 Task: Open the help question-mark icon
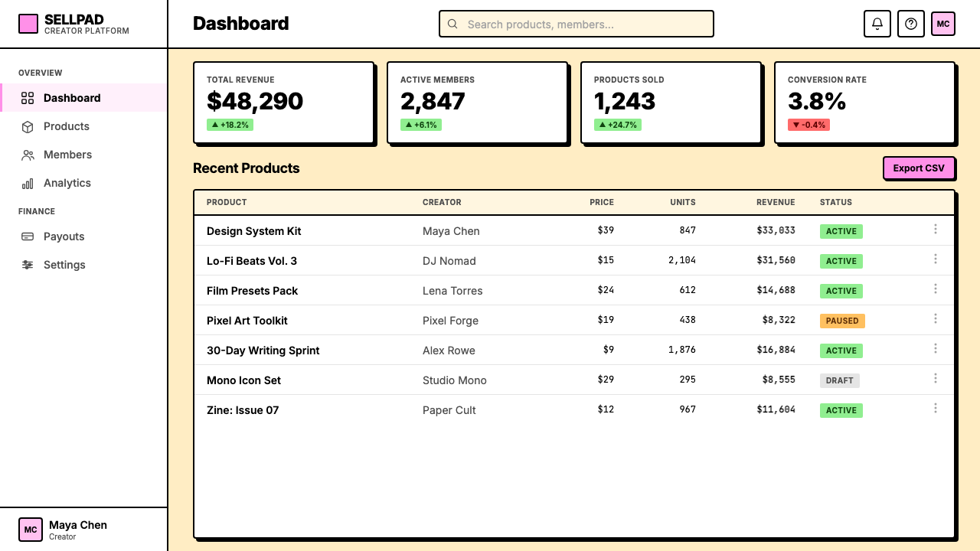tap(911, 24)
